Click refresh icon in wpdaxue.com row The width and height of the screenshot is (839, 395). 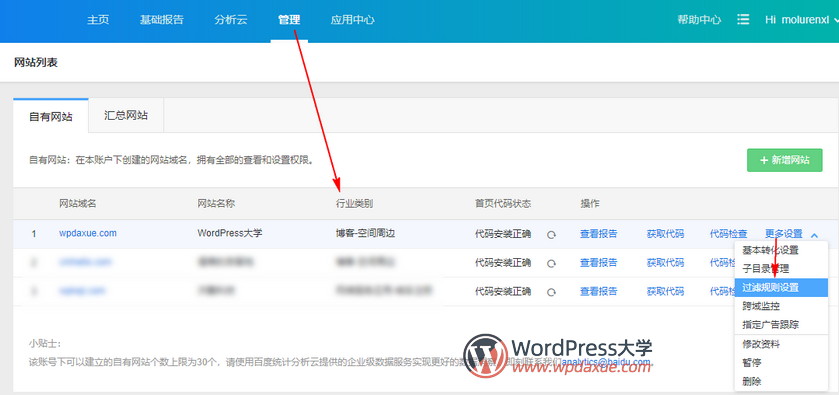551,234
